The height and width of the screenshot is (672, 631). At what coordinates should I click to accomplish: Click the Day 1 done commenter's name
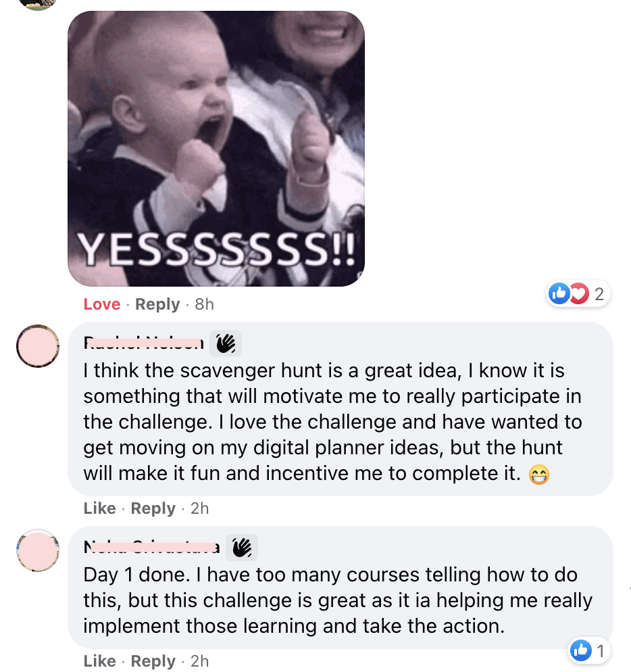151,548
